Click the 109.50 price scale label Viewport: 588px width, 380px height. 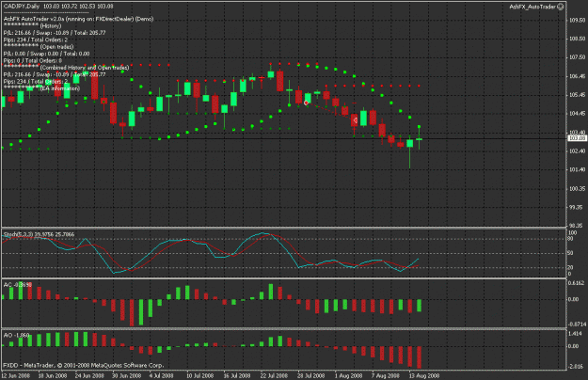pyautogui.click(x=578, y=21)
